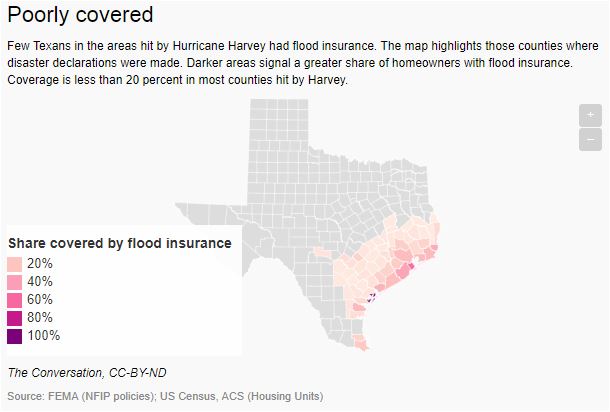Click the isolated pink county west of shaded area
The width and height of the screenshot is (610, 412).
coord(322,253)
